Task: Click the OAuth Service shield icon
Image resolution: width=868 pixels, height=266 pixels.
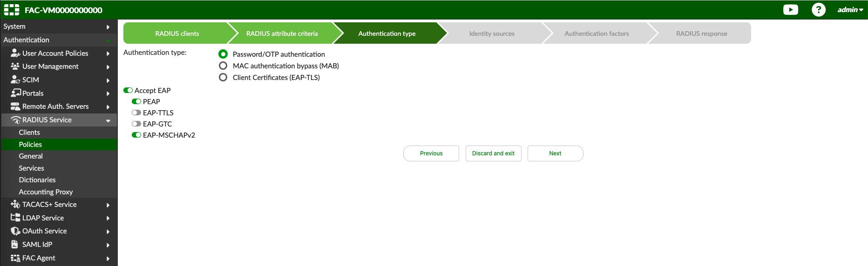Action: [15, 231]
